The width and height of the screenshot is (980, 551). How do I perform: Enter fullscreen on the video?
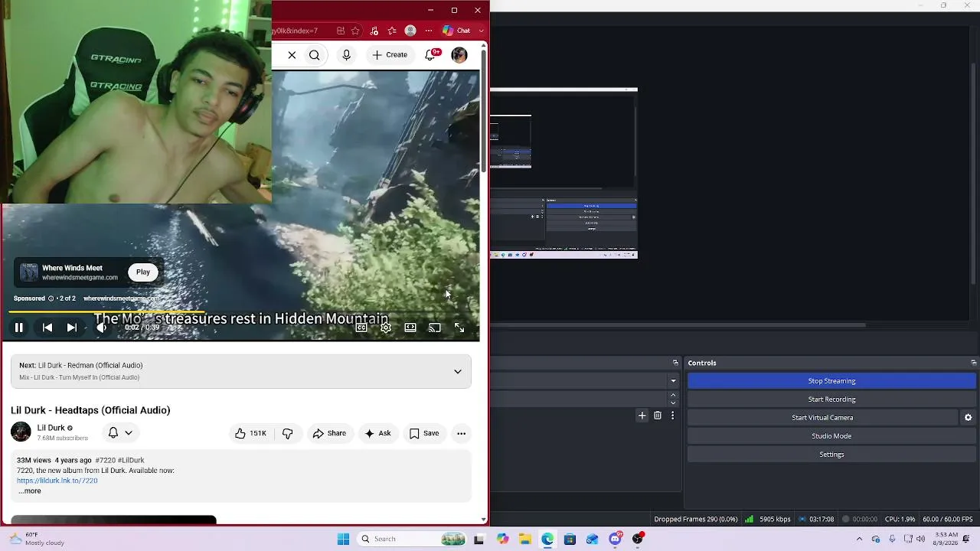click(x=459, y=328)
